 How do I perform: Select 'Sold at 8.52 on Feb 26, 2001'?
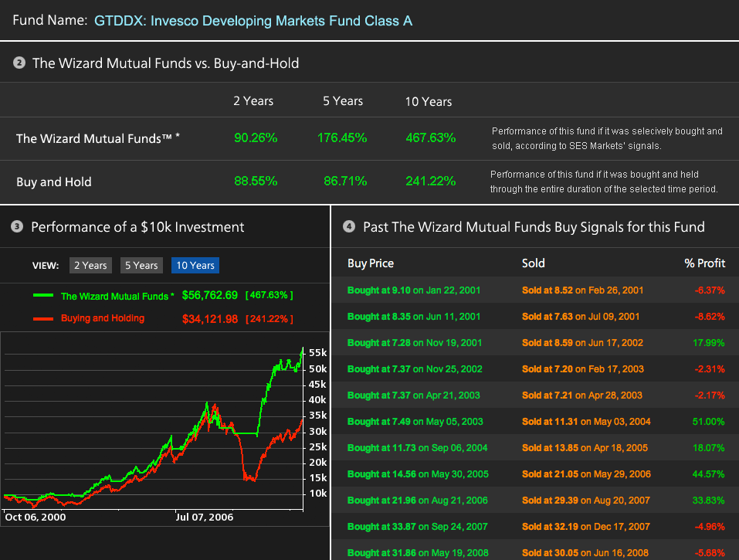point(582,290)
